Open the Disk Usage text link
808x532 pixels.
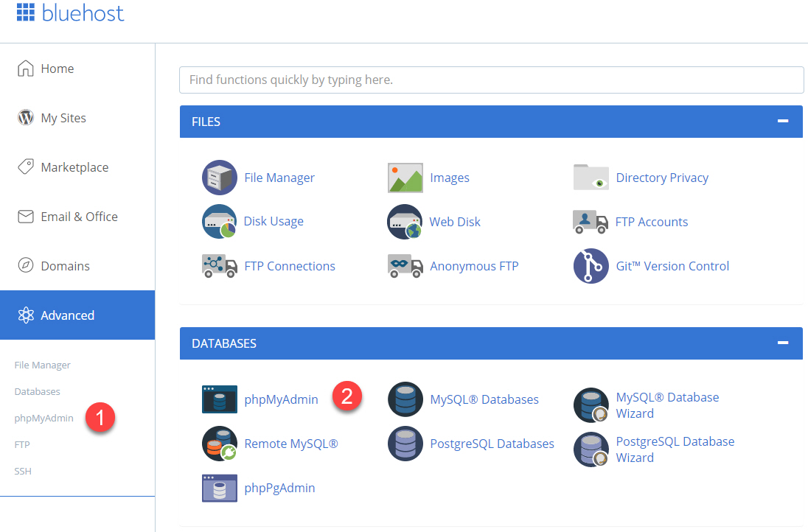click(274, 222)
